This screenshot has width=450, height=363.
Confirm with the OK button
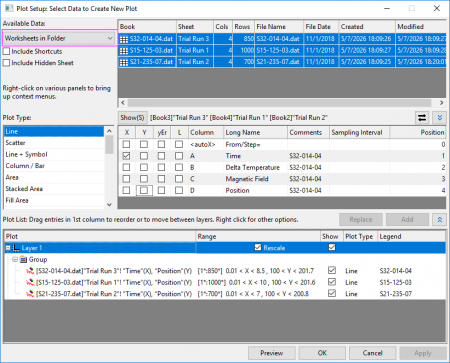pyautogui.click(x=322, y=353)
